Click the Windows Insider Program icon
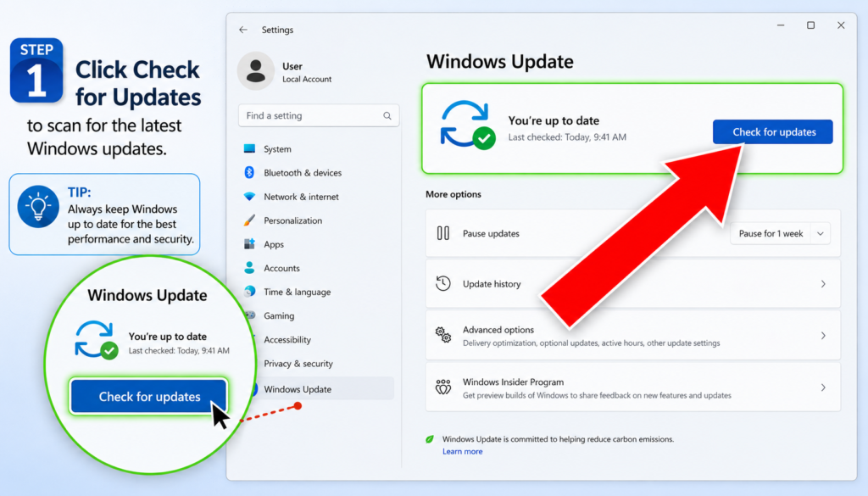Image resolution: width=868 pixels, height=496 pixels. coord(442,387)
